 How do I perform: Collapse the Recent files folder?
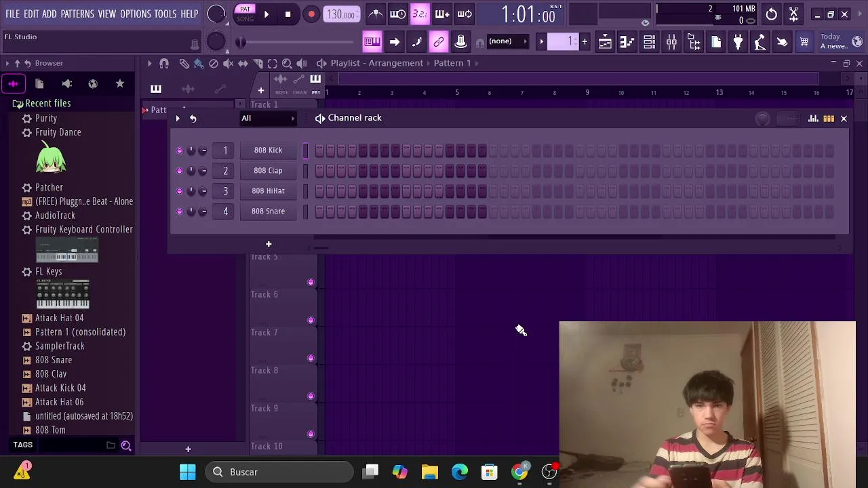click(x=41, y=103)
